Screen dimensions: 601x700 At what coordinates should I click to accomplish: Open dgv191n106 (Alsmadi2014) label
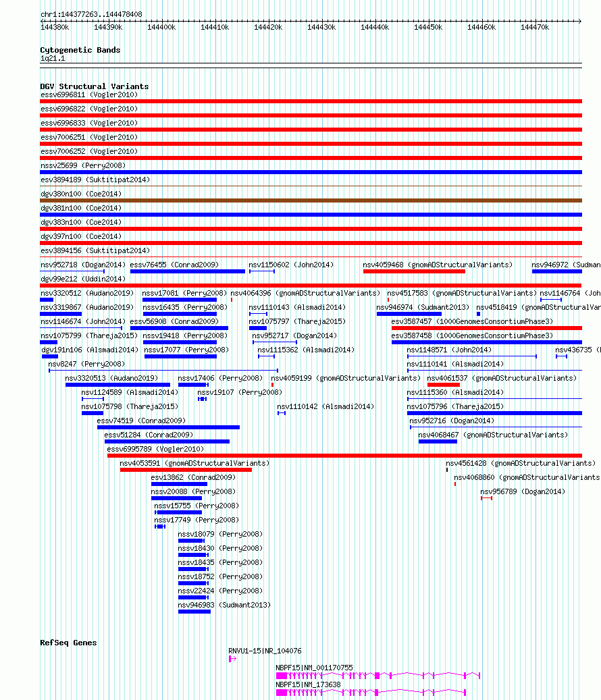pyautogui.click(x=90, y=350)
